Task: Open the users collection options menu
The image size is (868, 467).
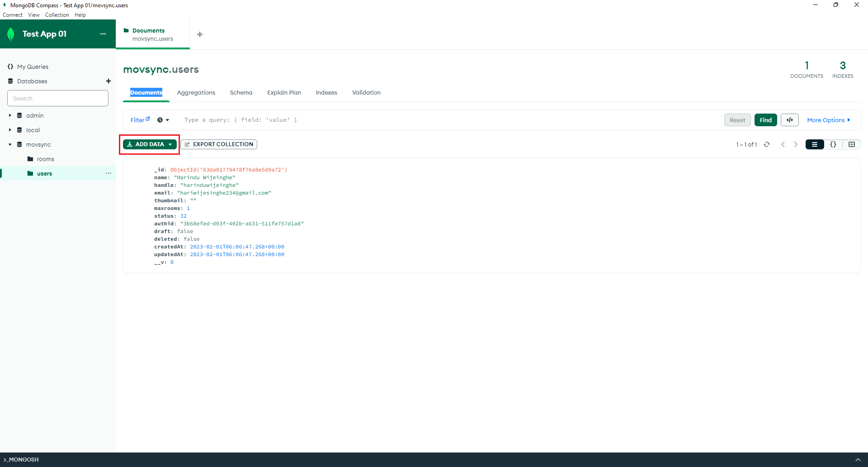Action: click(x=108, y=173)
